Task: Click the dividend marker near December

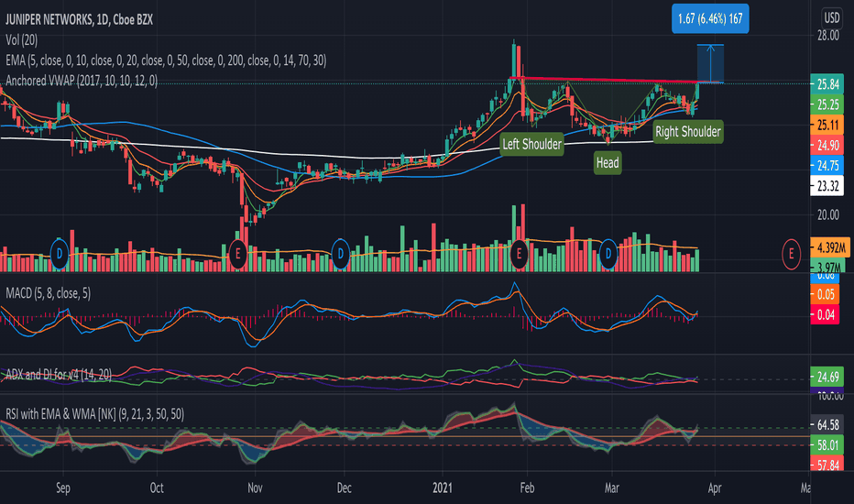Action: pos(340,253)
